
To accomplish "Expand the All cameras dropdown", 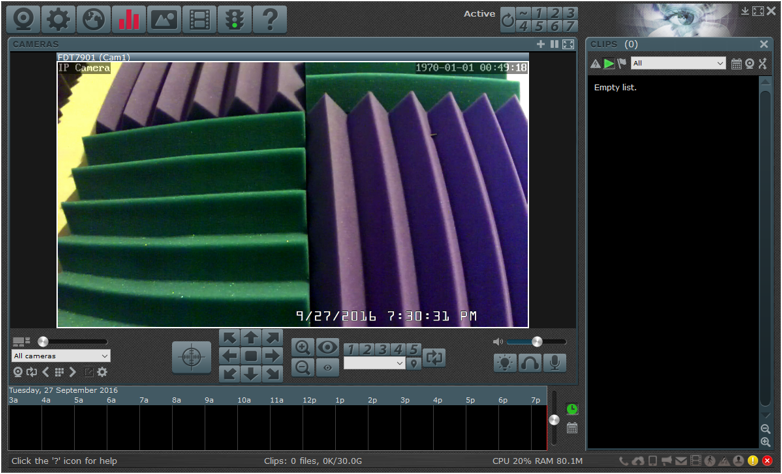I will point(61,355).
